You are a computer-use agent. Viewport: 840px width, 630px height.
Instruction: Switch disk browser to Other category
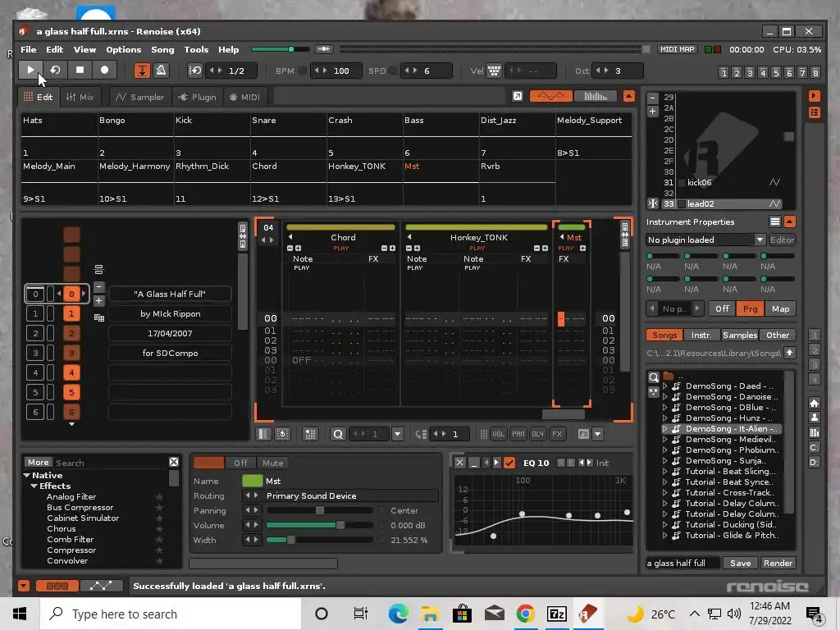[778, 336]
